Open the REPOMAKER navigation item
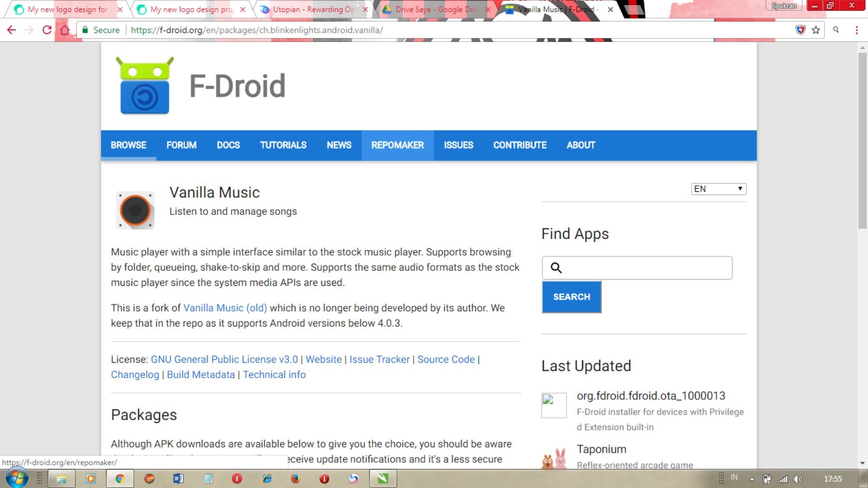The width and height of the screenshot is (868, 488). 398,145
